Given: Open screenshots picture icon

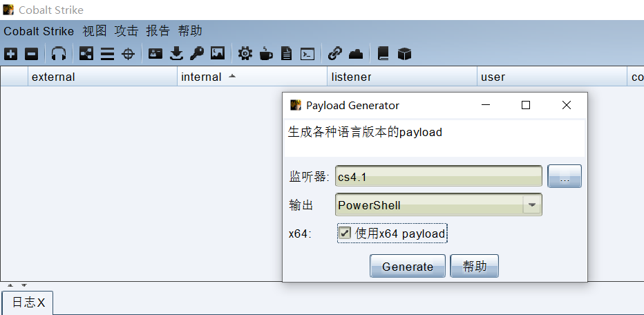Looking at the screenshot, I should click(218, 54).
